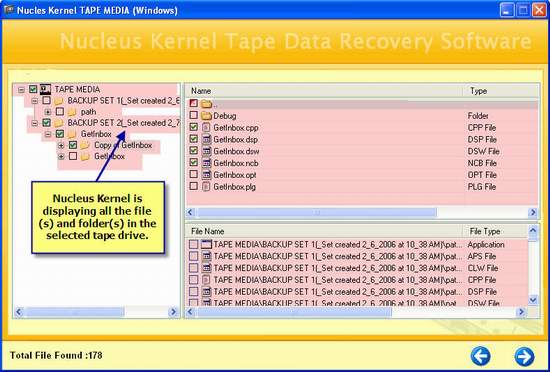Viewport: 550px width, 372px height.
Task: Click the BACKUP SET 1 folder icon
Action: coord(59,101)
